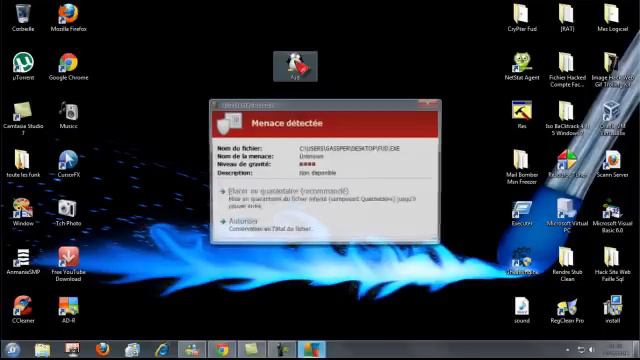The image size is (640, 360).
Task: Launch the NetStat Agent shortcut
Action: click(x=522, y=66)
